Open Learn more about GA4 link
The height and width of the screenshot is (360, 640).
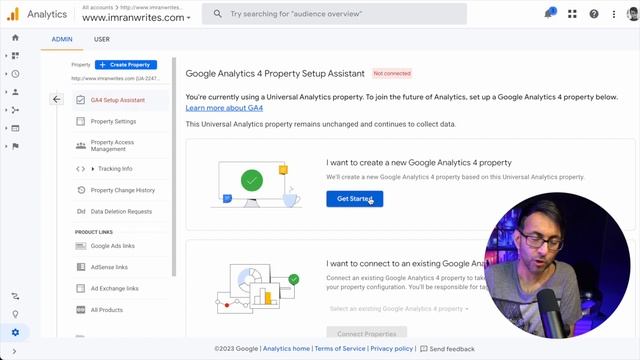click(x=224, y=108)
